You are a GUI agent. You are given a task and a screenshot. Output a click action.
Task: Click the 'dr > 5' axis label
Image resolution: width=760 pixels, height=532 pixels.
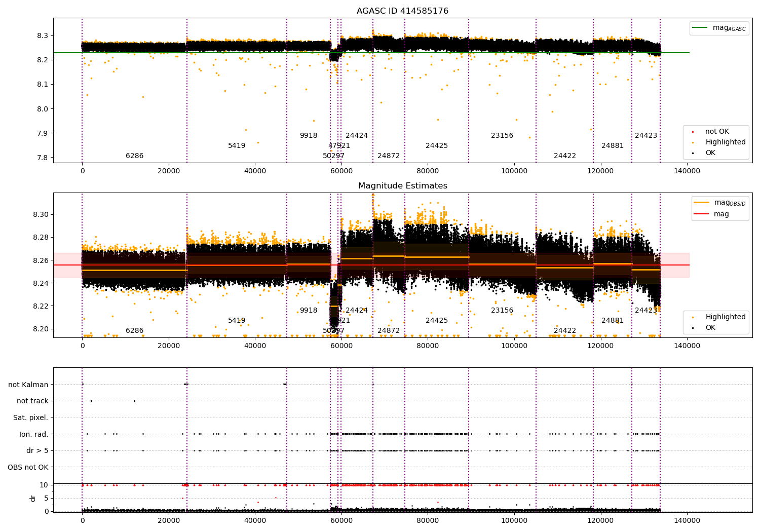tap(37, 450)
